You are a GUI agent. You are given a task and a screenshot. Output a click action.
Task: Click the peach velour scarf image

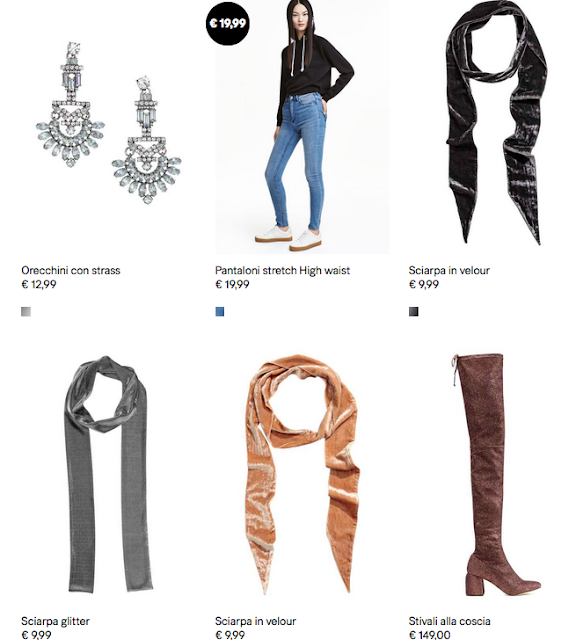(302, 475)
